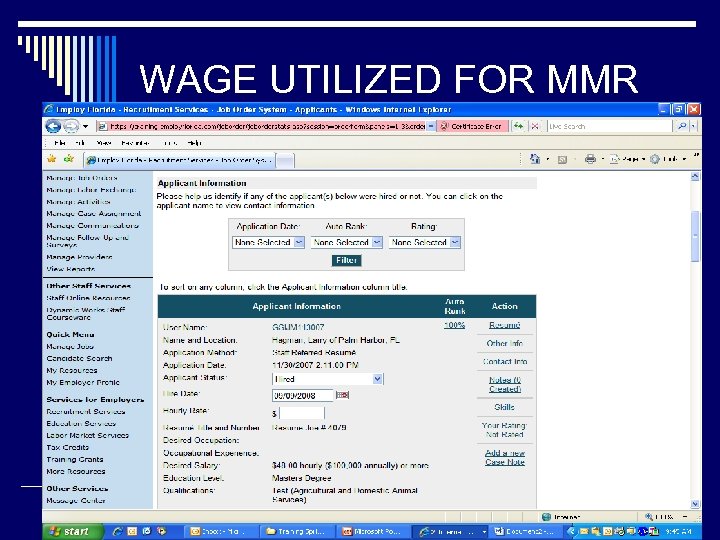Click the Feeds icon in command bar

pos(562,160)
